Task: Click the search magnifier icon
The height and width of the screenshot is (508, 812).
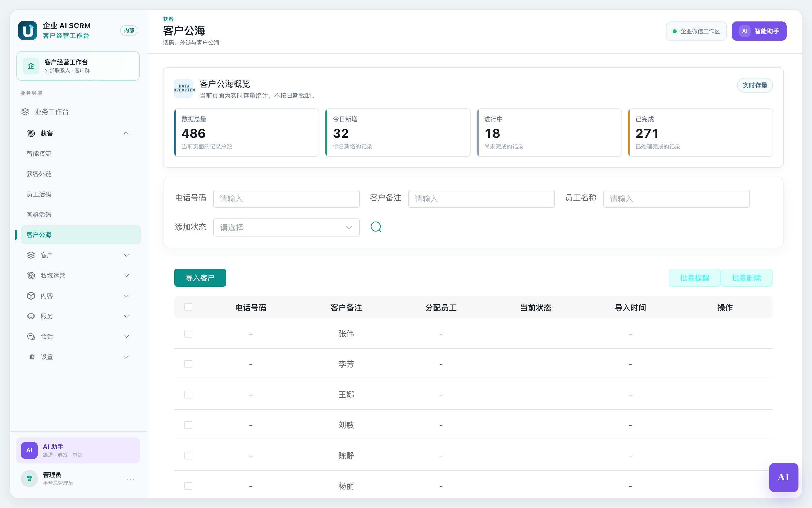Action: point(376,227)
